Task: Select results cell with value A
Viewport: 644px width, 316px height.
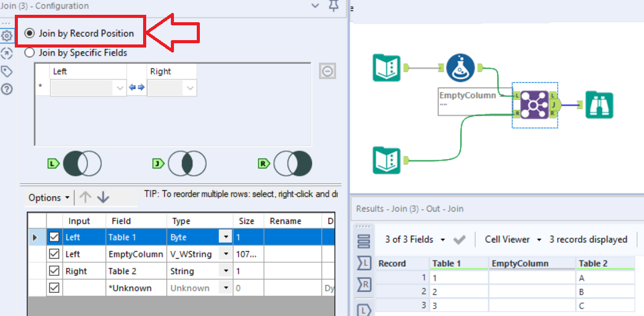Action: 605,278
